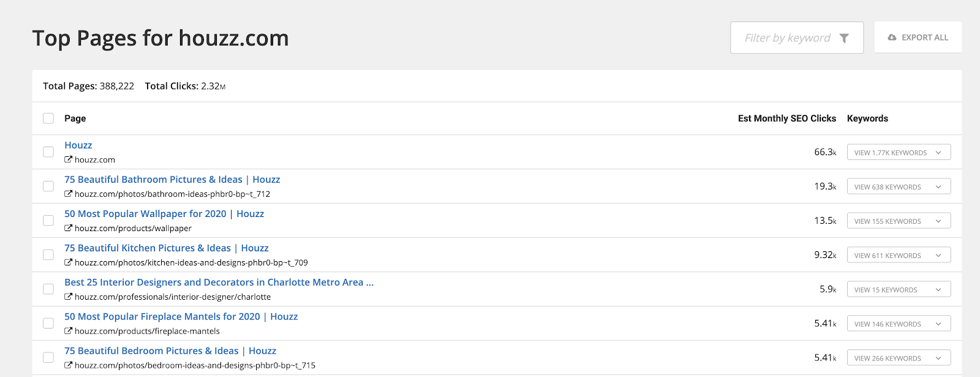Image resolution: width=980 pixels, height=377 pixels.
Task: Expand the View 1.77K Keywords dropdown
Action: click(899, 153)
